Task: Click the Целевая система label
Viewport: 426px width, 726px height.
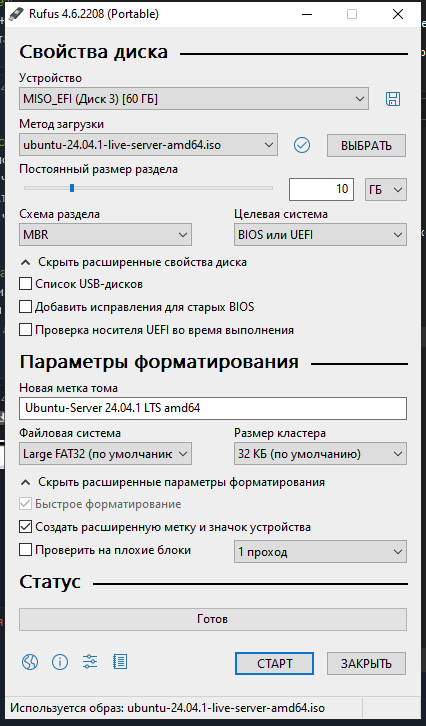Action: pyautogui.click(x=281, y=214)
